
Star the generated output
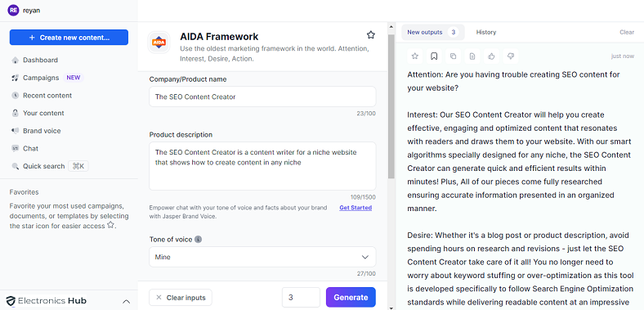tap(415, 56)
